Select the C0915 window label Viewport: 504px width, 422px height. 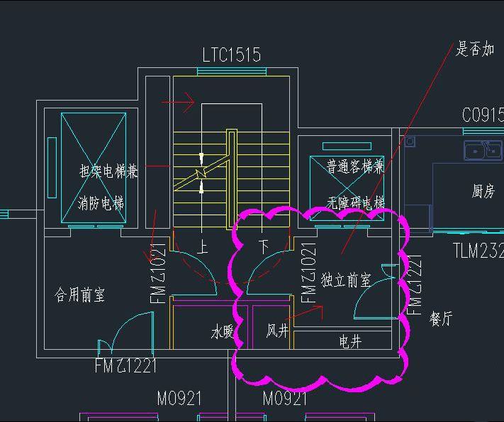click(x=482, y=115)
